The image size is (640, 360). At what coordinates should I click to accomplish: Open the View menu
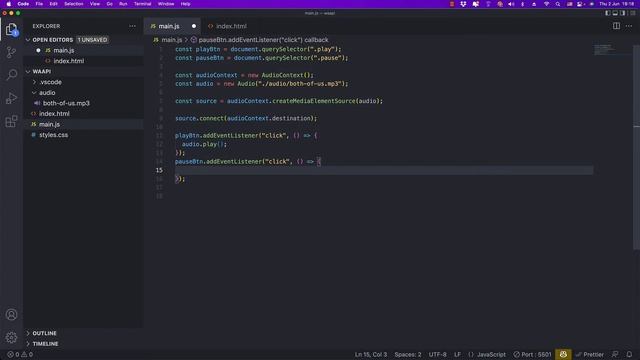pos(95,4)
